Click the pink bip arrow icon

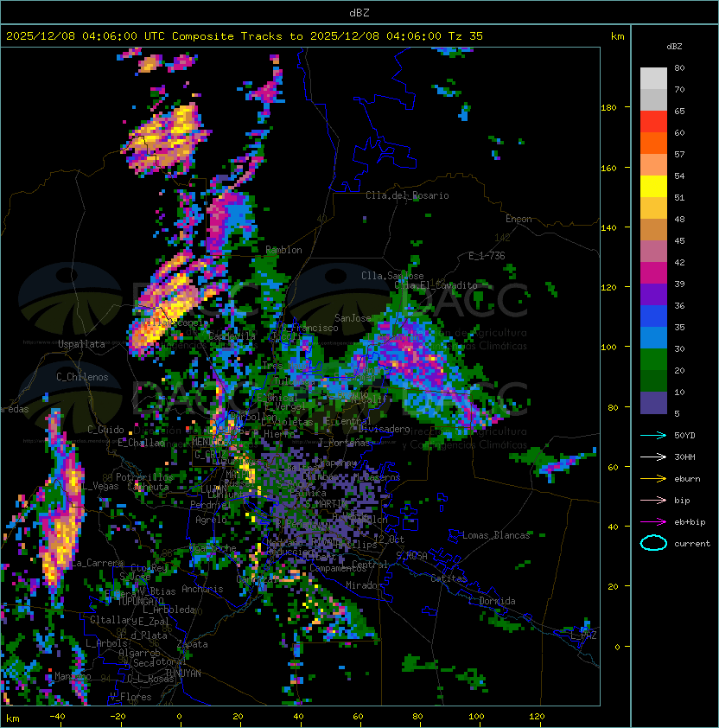pyautogui.click(x=653, y=500)
